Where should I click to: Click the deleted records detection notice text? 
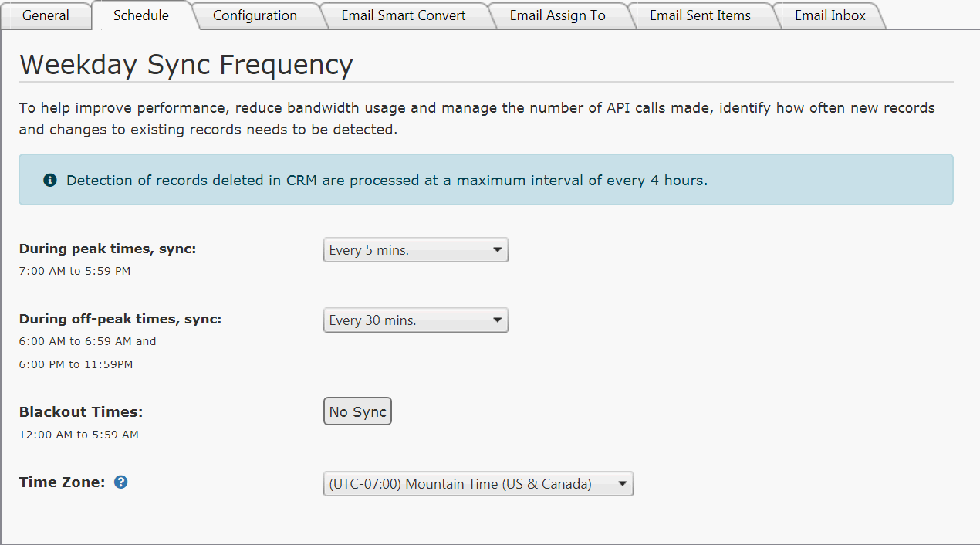click(x=387, y=180)
